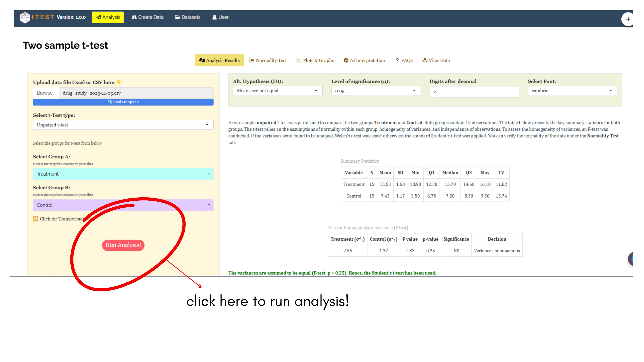Screen dimensions: 644x362
Task: Click the paper-plane Analysis icon
Action: [99, 17]
